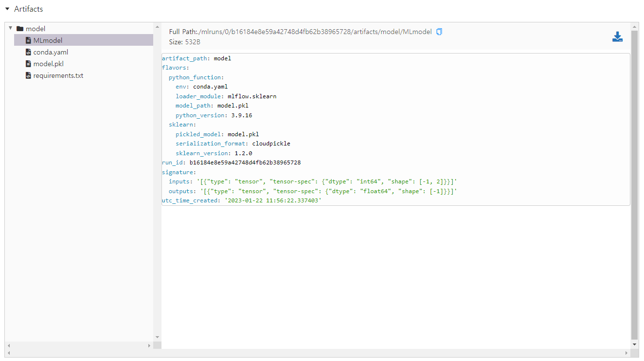
Task: Click the signature: key line
Action: (x=179, y=172)
